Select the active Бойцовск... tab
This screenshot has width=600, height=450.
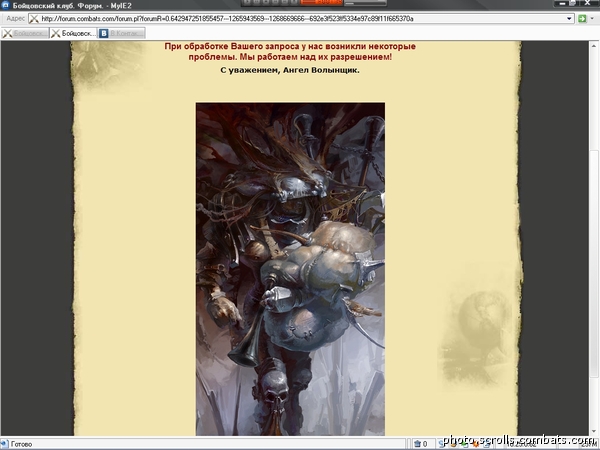pyautogui.click(x=73, y=33)
